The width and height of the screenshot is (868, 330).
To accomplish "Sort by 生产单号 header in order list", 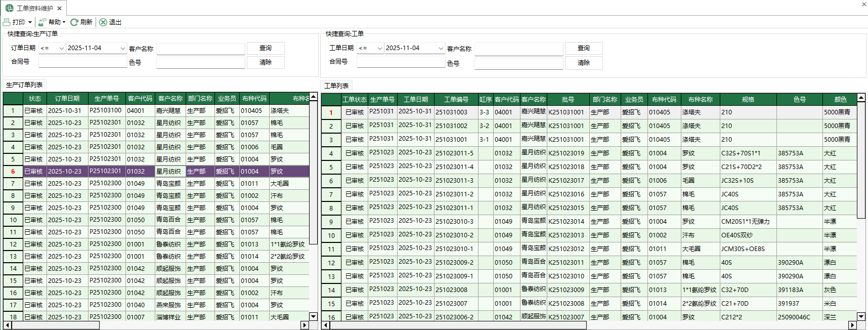I will click(x=107, y=99).
